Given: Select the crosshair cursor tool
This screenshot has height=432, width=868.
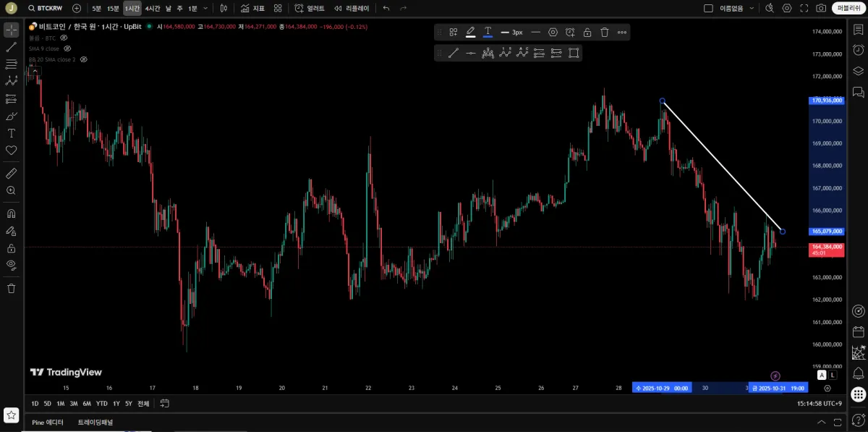Looking at the screenshot, I should pyautogui.click(x=11, y=30).
